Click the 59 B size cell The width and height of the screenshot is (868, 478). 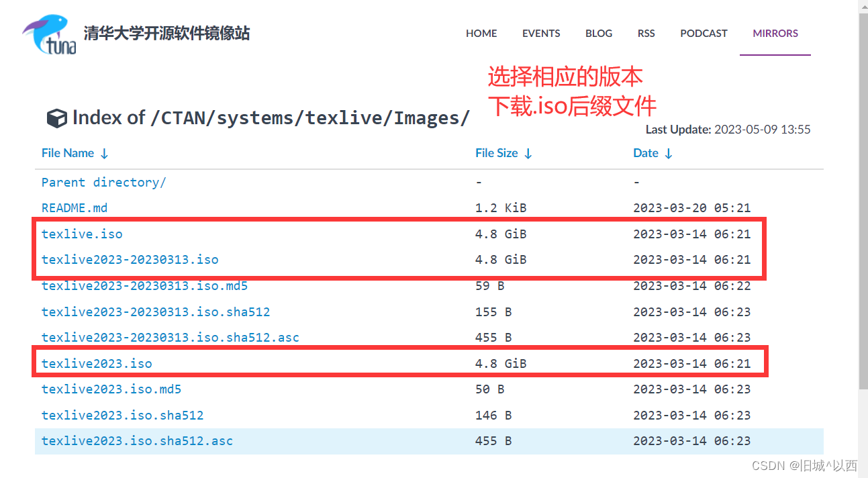[x=489, y=285]
